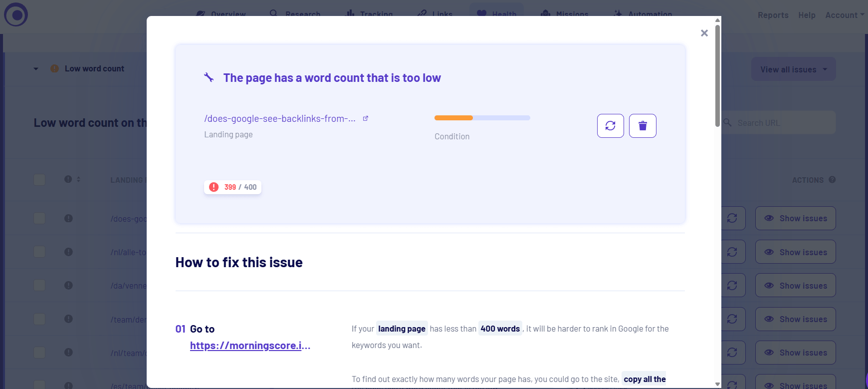
Task: Show issues for the /nl/alle-to row
Action: (x=796, y=252)
